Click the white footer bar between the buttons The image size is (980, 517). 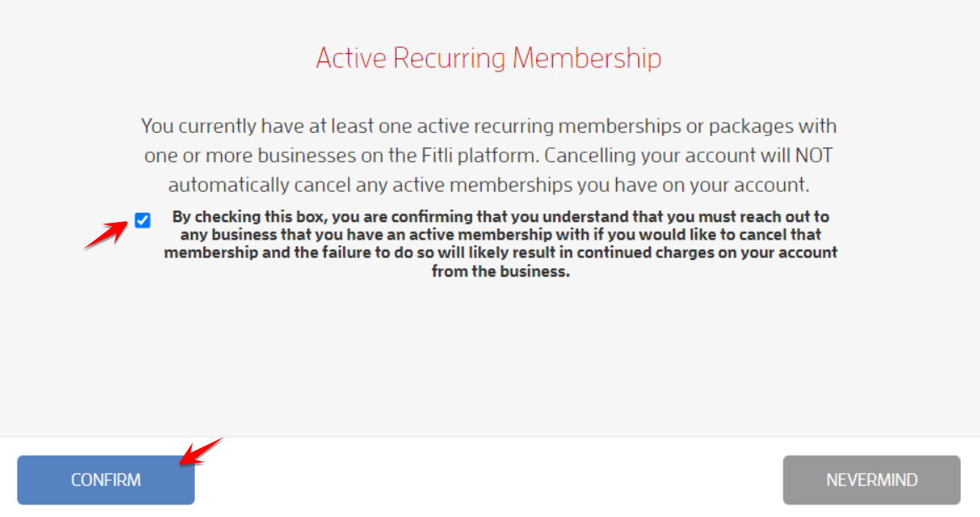489,479
